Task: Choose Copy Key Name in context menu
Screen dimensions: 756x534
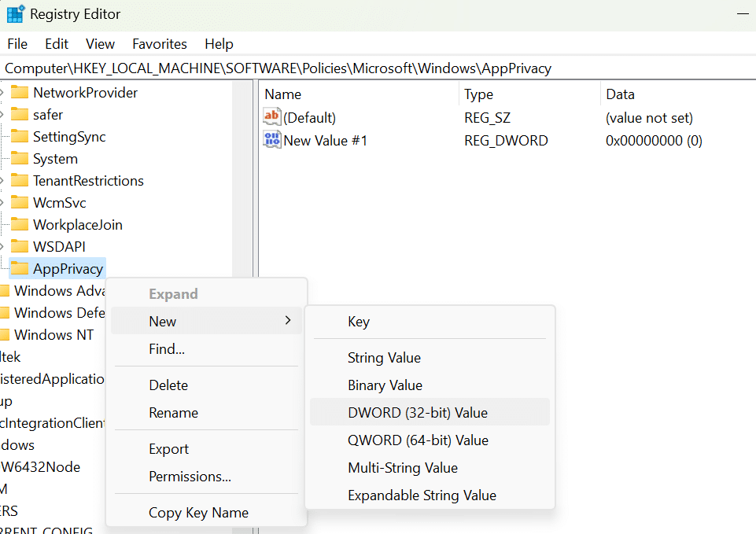Action: 206,512
